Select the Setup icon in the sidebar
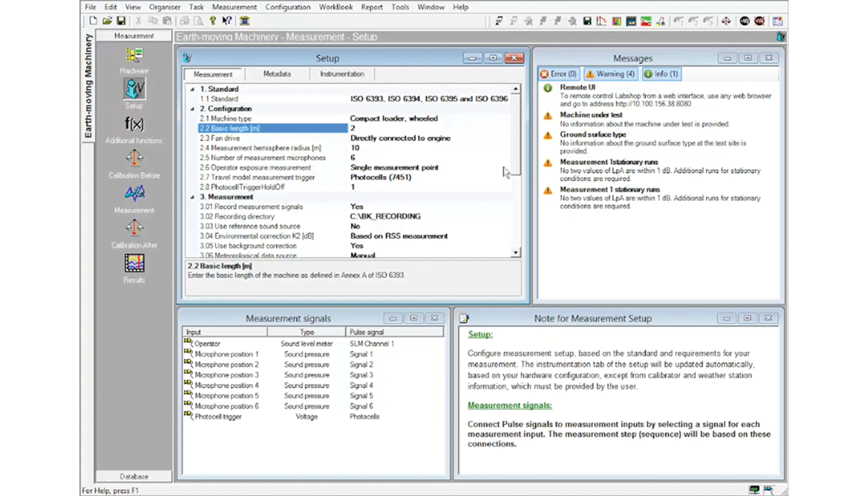Viewport: 868px width, 496px height. coord(134,89)
